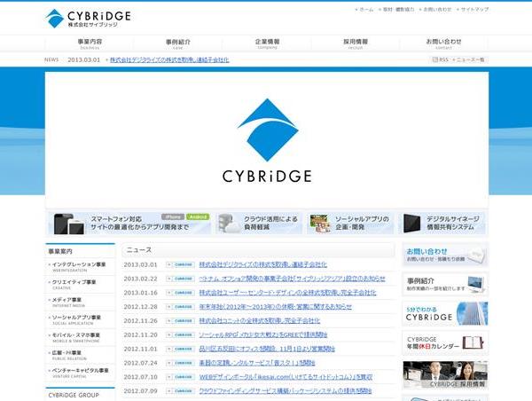Click the CYBRIDGE tag icon beside 2012.07.09
The image size is (532, 401).
coord(180,391)
